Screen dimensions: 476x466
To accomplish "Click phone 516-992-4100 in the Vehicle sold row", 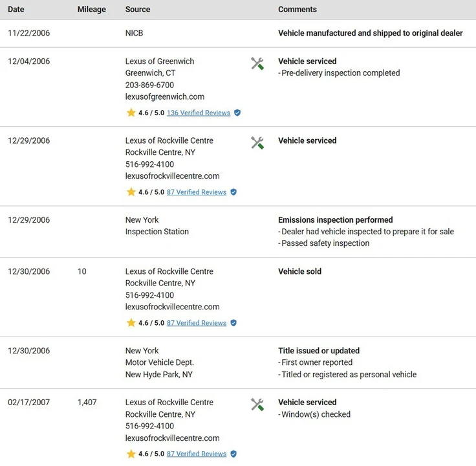I will pyautogui.click(x=149, y=295).
